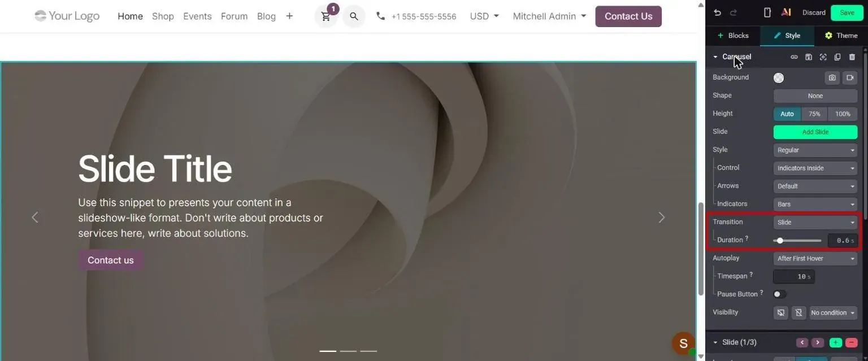Open the USD currency dropdown
This screenshot has height=361, width=868.
(485, 16)
